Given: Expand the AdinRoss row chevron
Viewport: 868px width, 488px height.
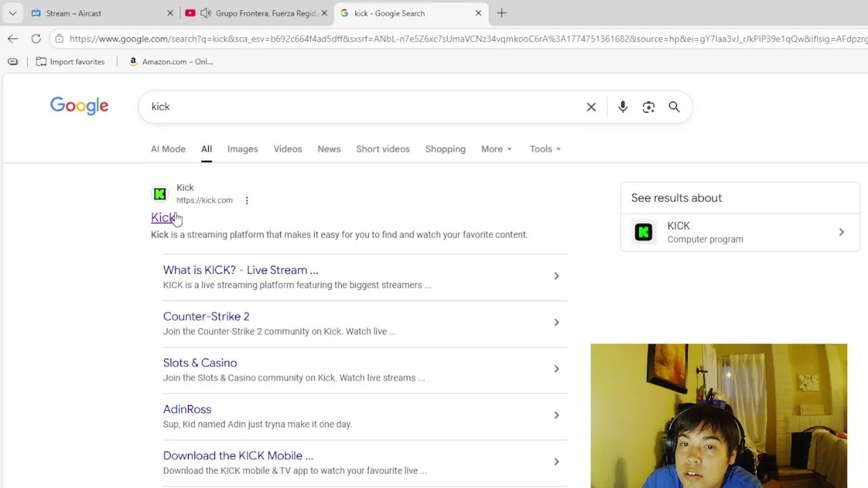Looking at the screenshot, I should point(556,415).
